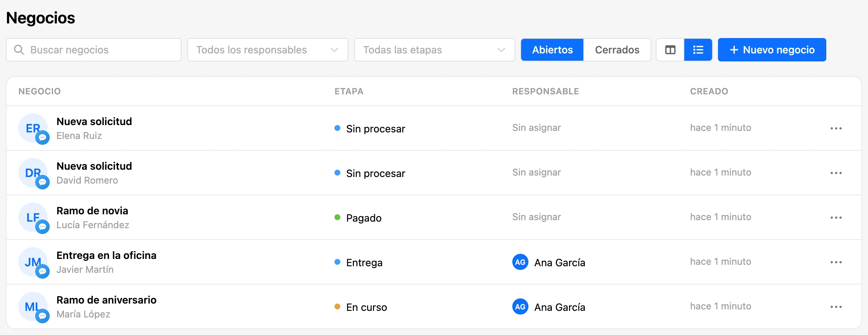
Task: Open the Todas las etapas dropdown
Action: 435,50
